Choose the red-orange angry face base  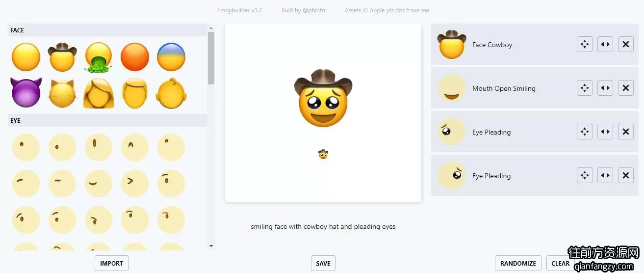(x=135, y=57)
